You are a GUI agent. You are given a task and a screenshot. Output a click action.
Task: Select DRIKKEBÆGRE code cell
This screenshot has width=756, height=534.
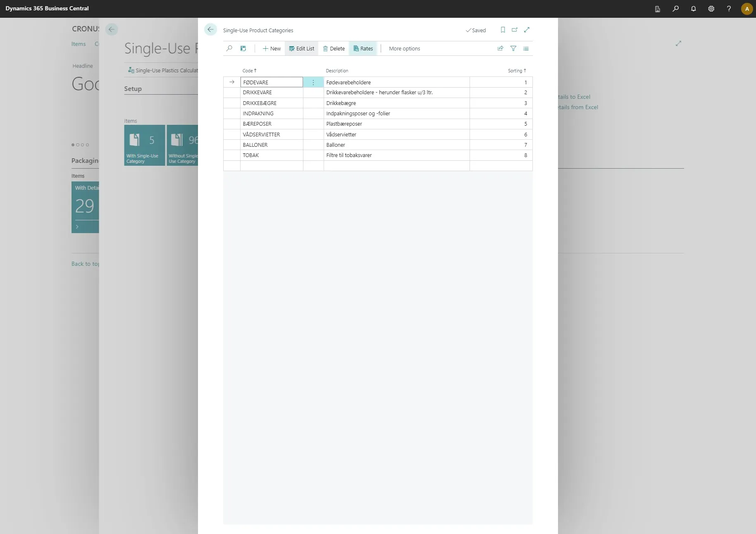(272, 103)
